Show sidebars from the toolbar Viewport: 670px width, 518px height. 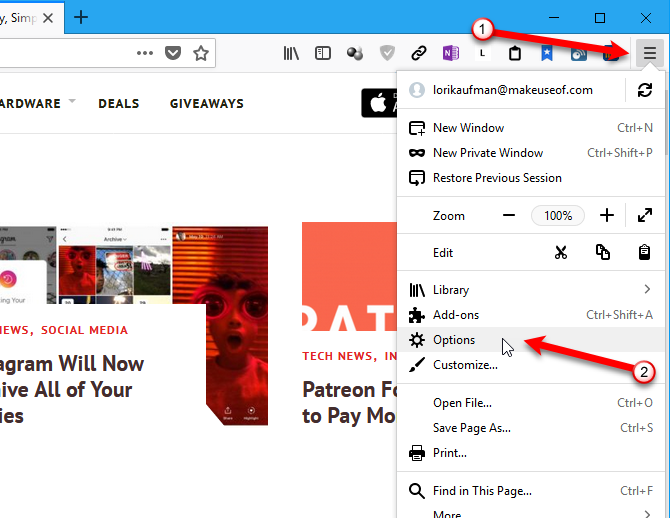click(x=322, y=53)
